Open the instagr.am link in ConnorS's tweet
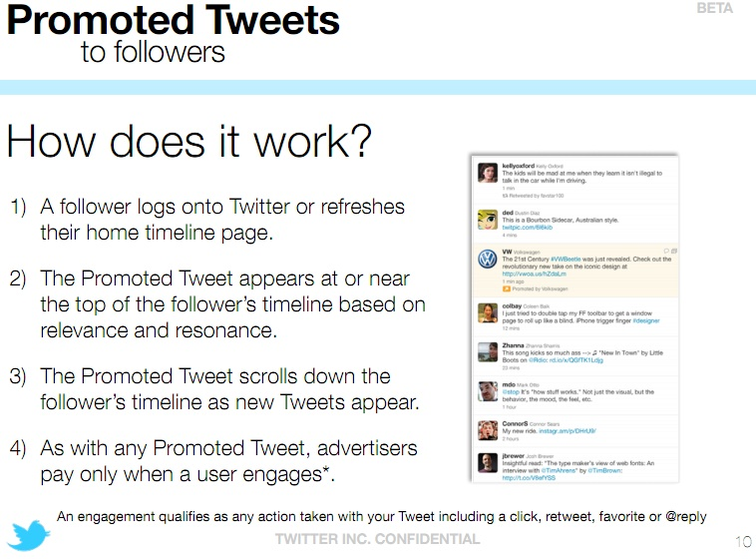Screen dimensions: 756x559 (x=567, y=431)
